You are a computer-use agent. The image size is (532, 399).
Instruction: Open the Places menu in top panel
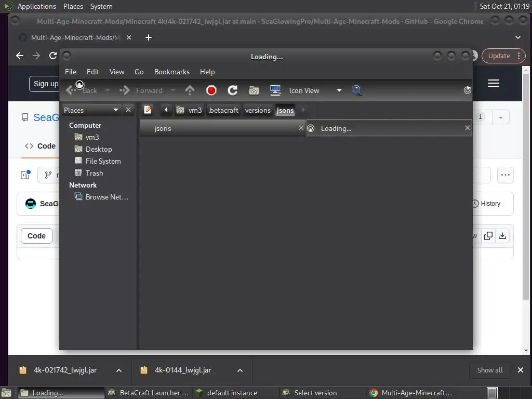[x=73, y=6]
